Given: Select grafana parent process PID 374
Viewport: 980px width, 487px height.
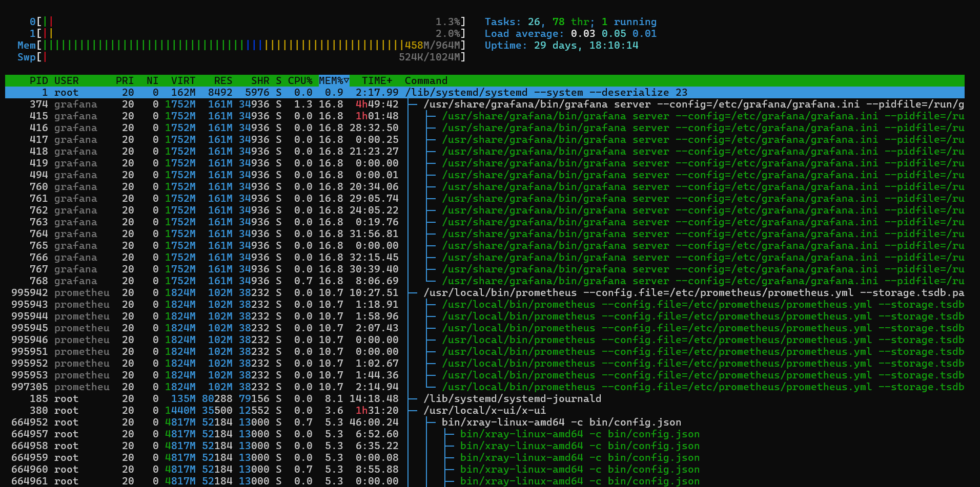Looking at the screenshot, I should [x=485, y=104].
